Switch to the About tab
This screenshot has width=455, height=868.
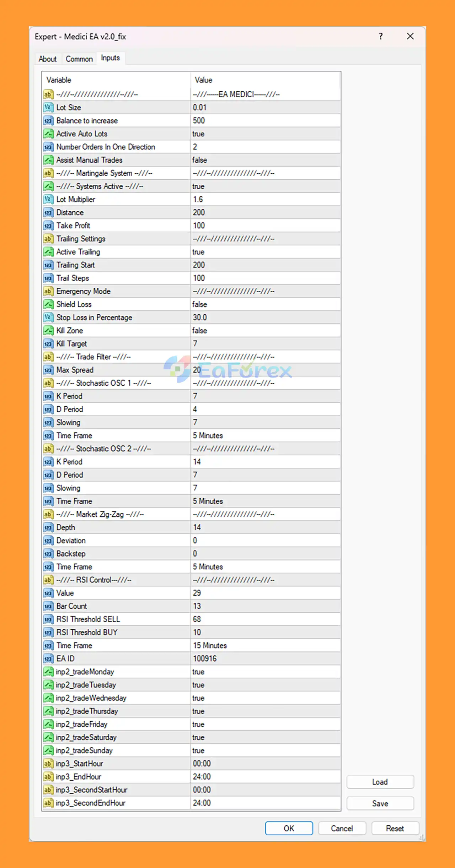[x=48, y=59]
